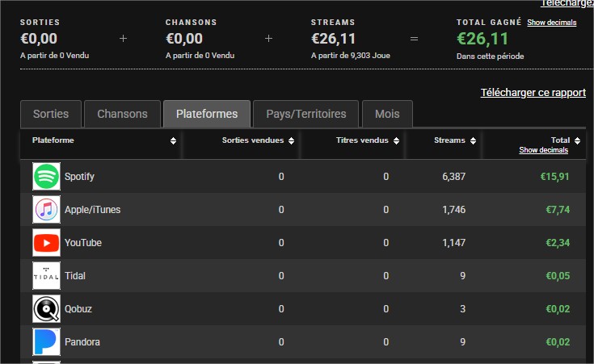Viewport: 594px width, 364px height.
Task: Click the white Streams €26,11 amount
Action: tap(333, 39)
